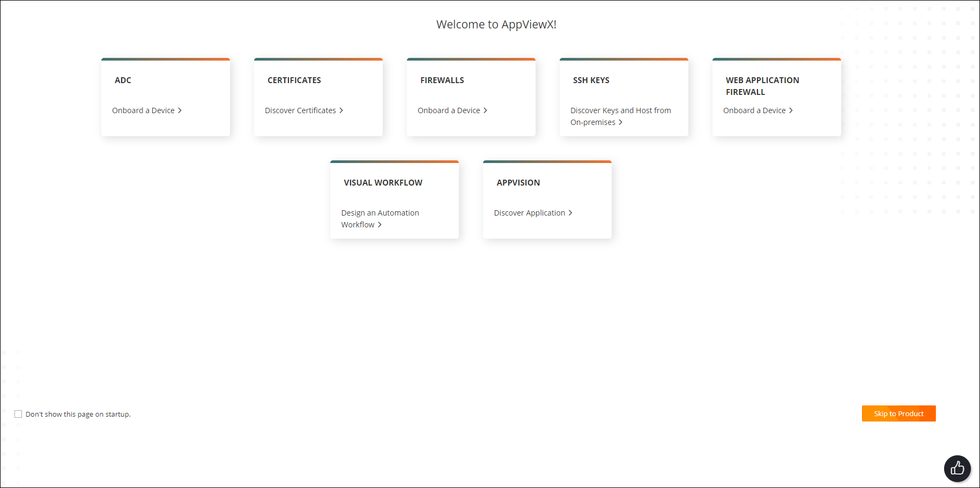Click the WEB APPLICATION FIREWALL heading
The height and width of the screenshot is (488, 980).
[x=762, y=86]
